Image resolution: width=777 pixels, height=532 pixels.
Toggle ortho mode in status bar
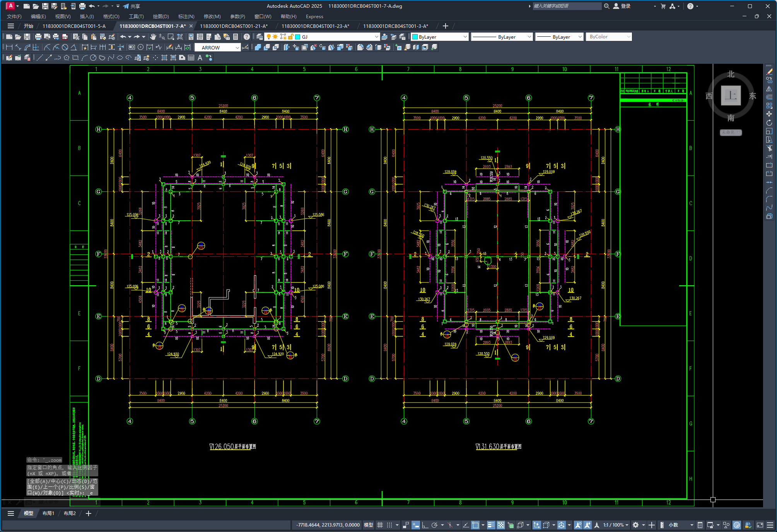[x=425, y=525]
